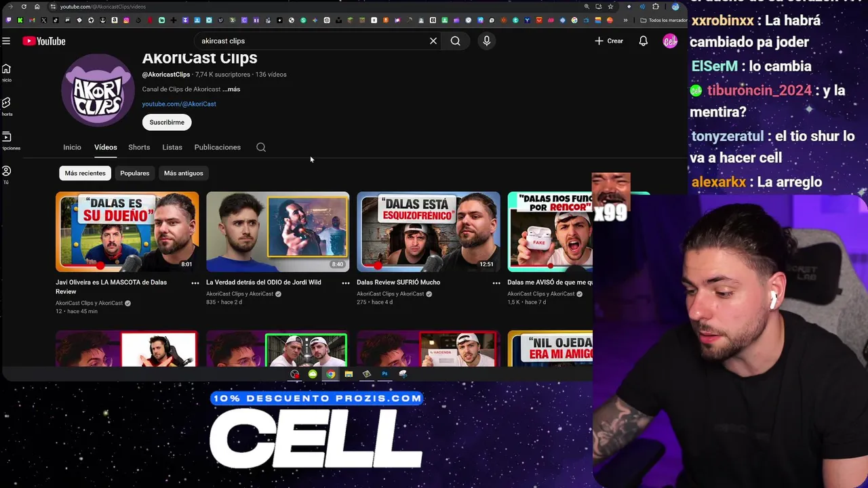Open the account avatar menu
The height and width of the screenshot is (488, 868).
coord(670,41)
